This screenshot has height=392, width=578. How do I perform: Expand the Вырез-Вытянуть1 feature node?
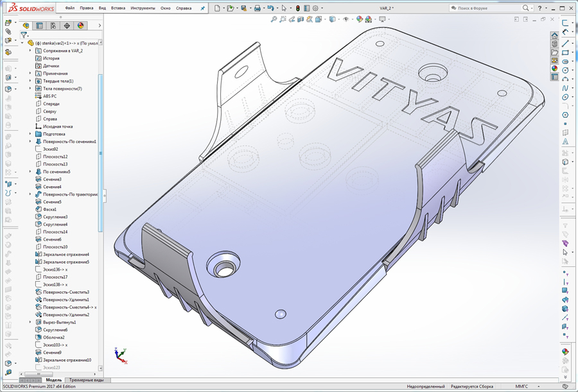click(x=30, y=322)
